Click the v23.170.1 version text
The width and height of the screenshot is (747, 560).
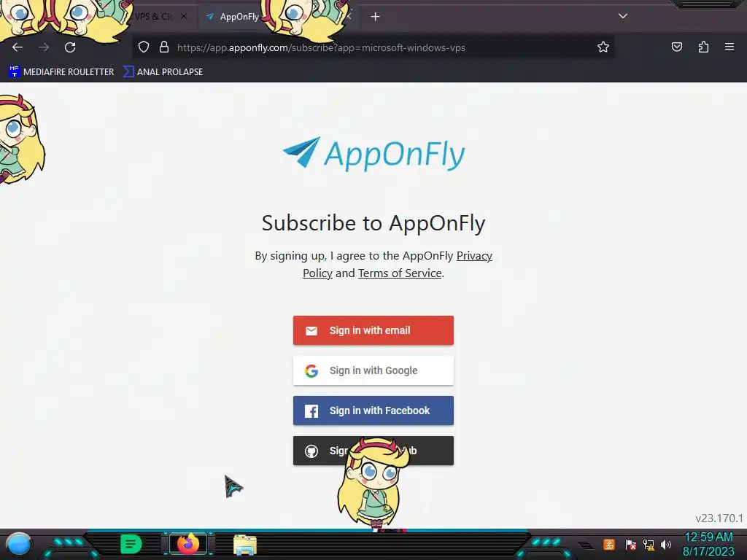tap(719, 518)
